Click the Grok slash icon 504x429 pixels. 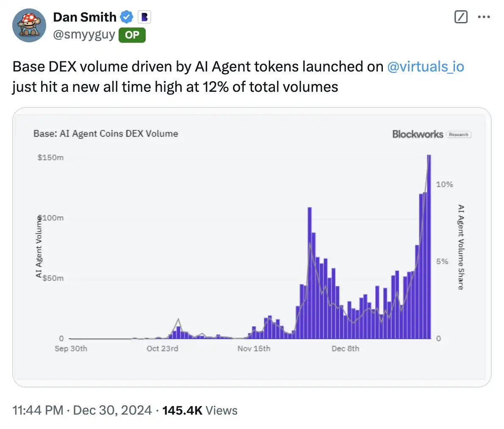[460, 17]
